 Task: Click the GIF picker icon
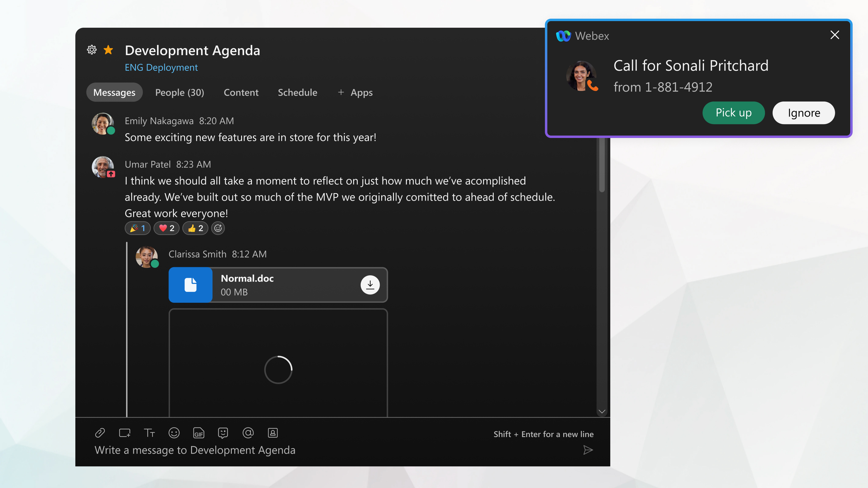click(199, 433)
